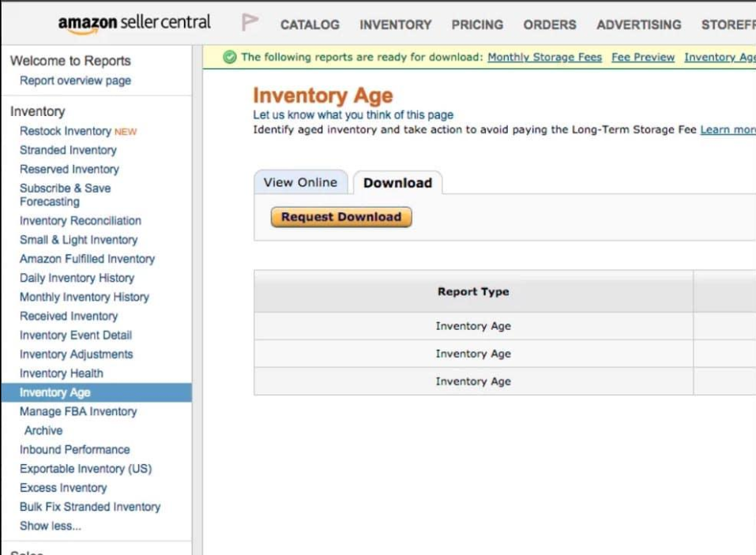Open the ORDERS menu
The image size is (756, 555).
pyautogui.click(x=550, y=24)
